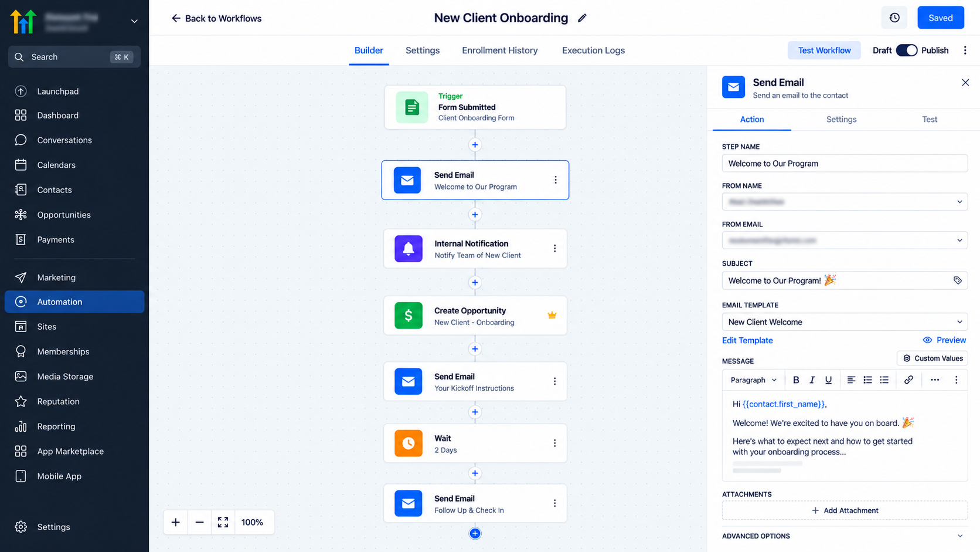Image resolution: width=980 pixels, height=552 pixels.
Task: Click Add Attachment
Action: click(845, 510)
